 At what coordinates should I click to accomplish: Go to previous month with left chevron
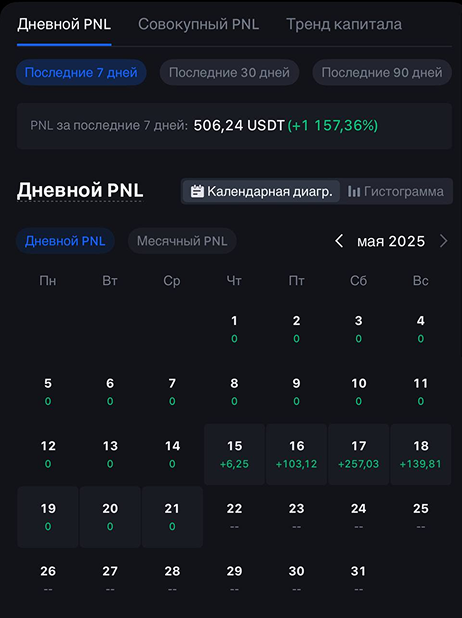[339, 241]
